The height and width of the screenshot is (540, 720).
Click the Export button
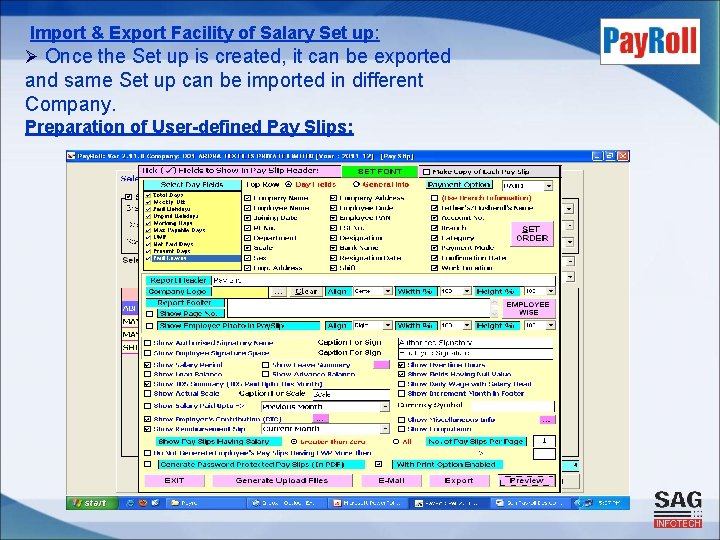[458, 481]
